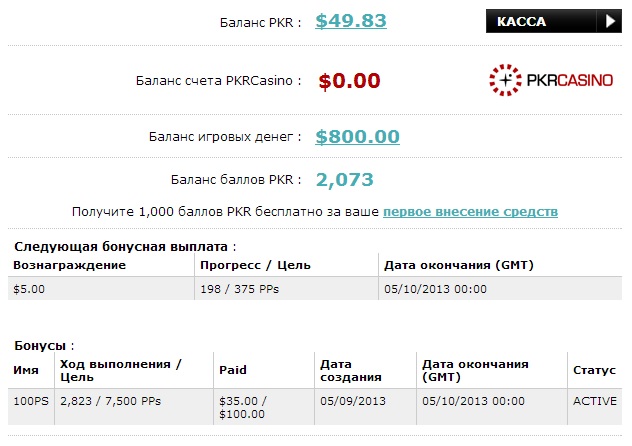The image size is (632, 446).
Task: Click the 'Дата создания' column header
Action: [351, 370]
